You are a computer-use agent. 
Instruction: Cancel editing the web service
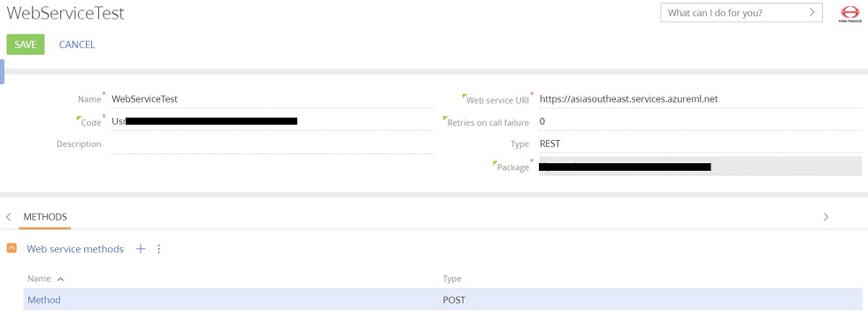77,44
